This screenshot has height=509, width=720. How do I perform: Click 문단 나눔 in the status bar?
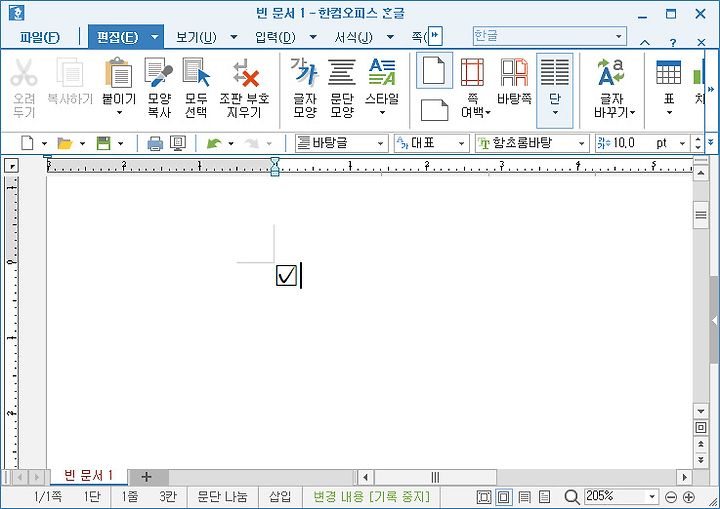tap(222, 497)
